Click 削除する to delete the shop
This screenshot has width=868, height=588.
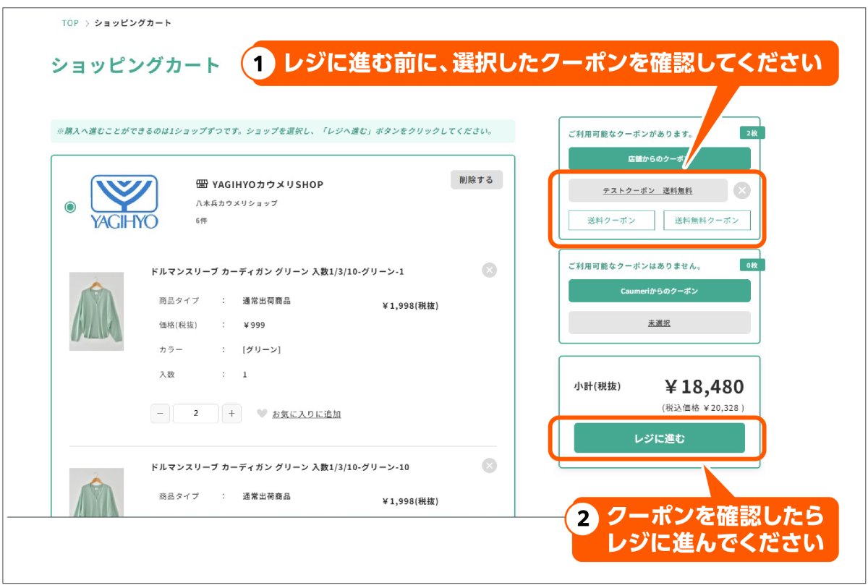pos(476,180)
